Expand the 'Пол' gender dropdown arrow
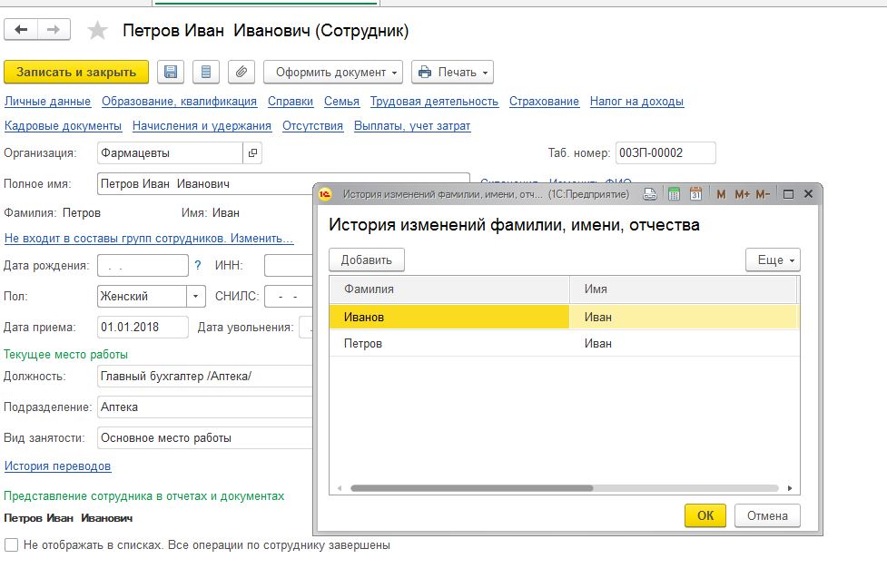This screenshot has width=887, height=588. (197, 296)
